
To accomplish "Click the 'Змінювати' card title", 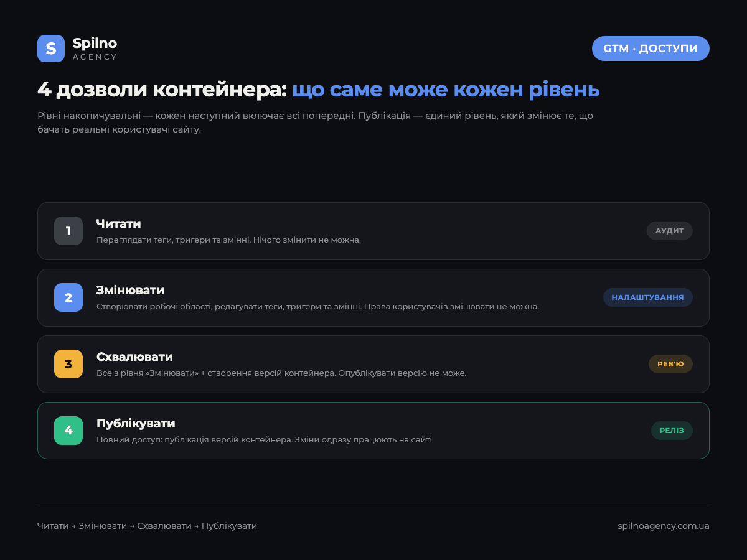I will tap(131, 290).
